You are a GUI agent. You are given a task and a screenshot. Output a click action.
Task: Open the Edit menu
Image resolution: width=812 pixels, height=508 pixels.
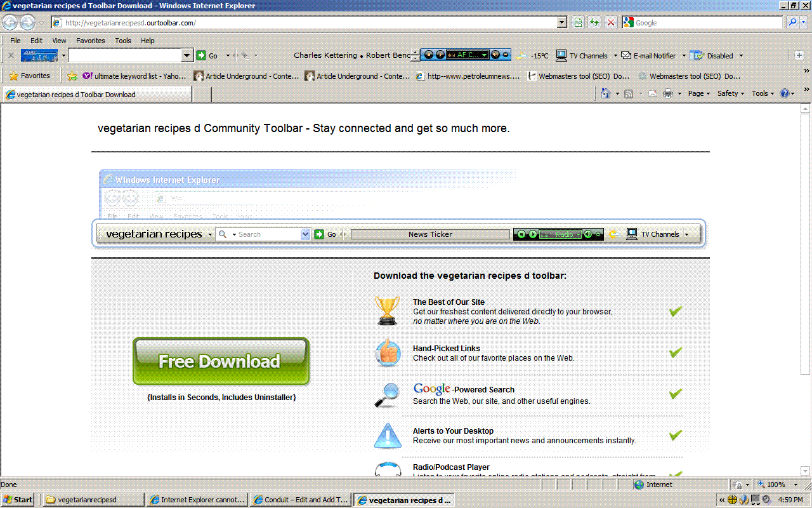click(x=36, y=41)
